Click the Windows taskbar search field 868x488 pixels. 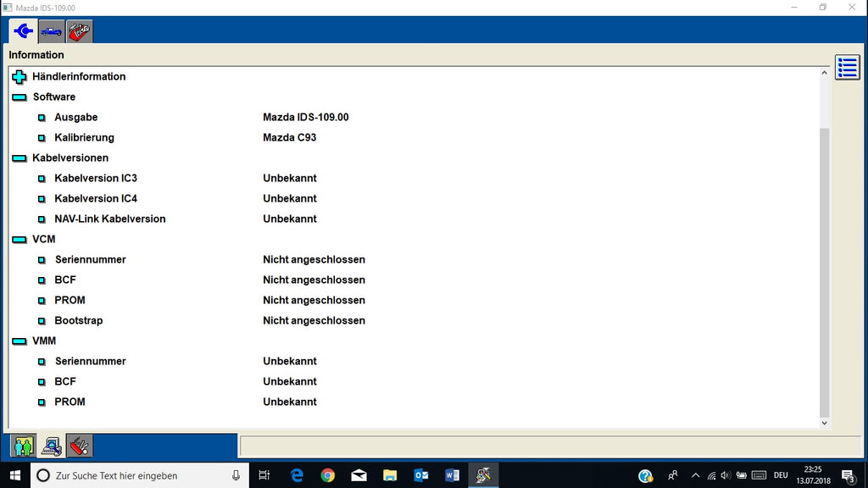click(x=136, y=475)
